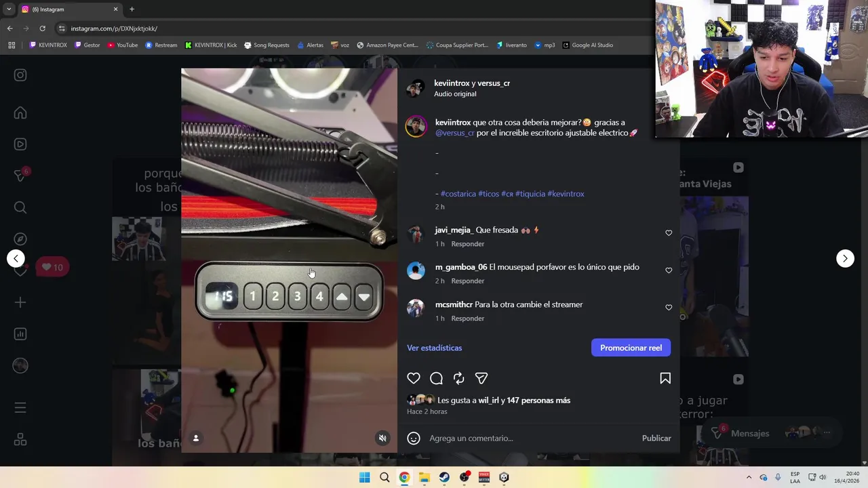Click Promocionar reel button
This screenshot has width=868, height=488.
pos(631,348)
